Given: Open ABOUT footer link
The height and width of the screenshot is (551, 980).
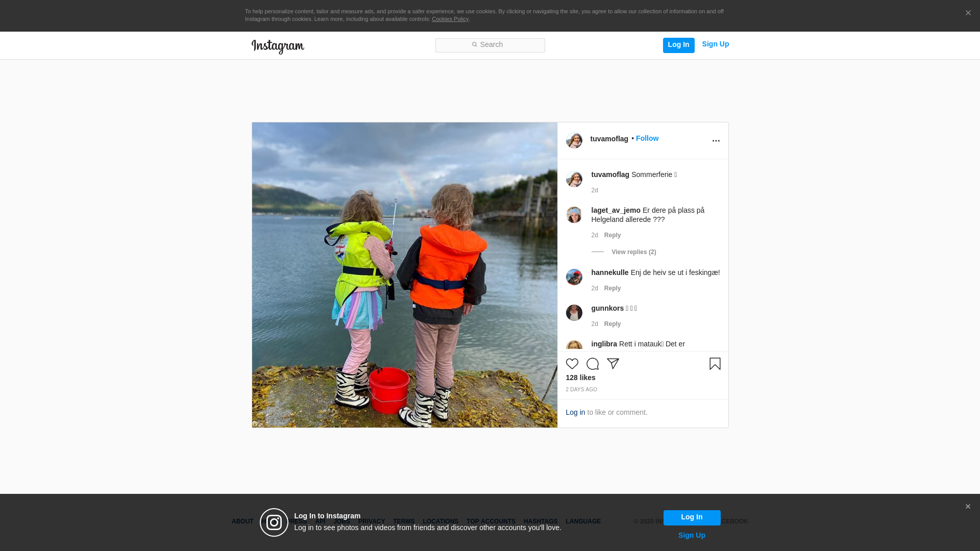Looking at the screenshot, I should coord(242,521).
